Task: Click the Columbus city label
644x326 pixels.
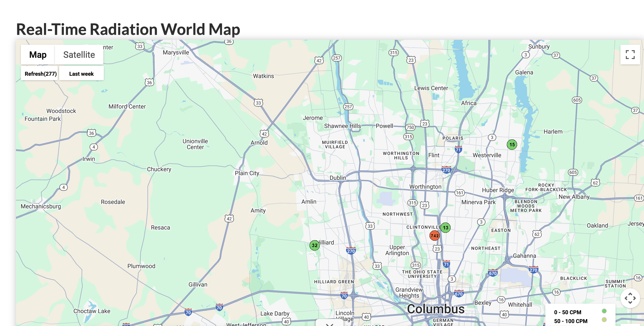Action: pos(435,309)
